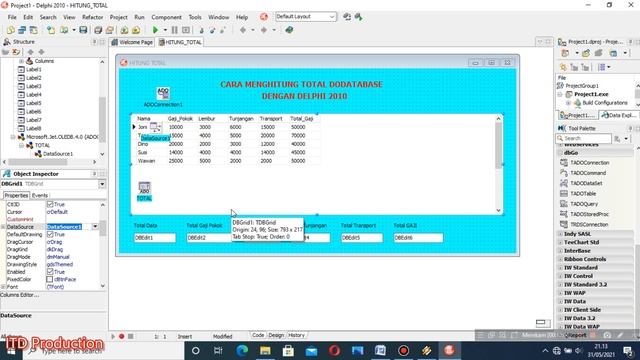Viewport: 640px width, 360px height.
Task: Open the History tab at the bottom
Action: 296,335
